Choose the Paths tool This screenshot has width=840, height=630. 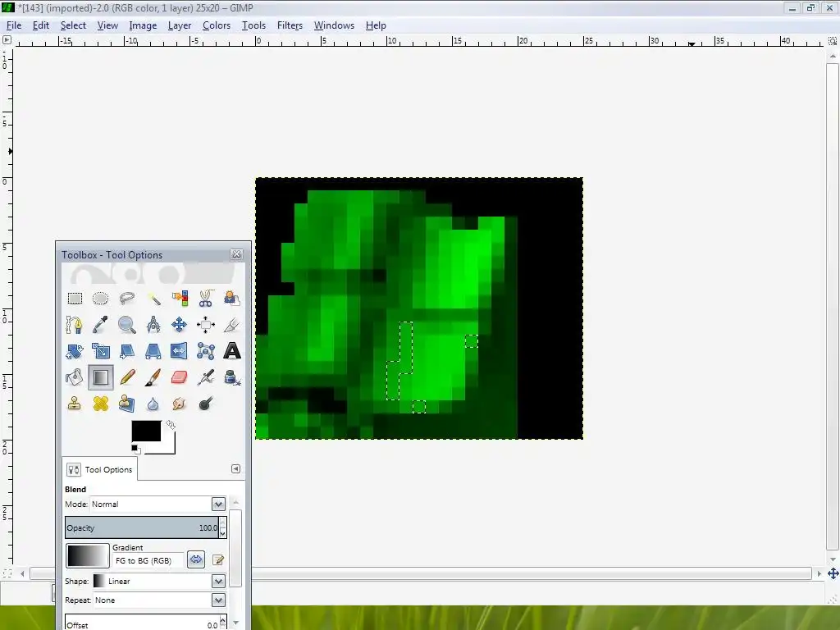click(75, 325)
